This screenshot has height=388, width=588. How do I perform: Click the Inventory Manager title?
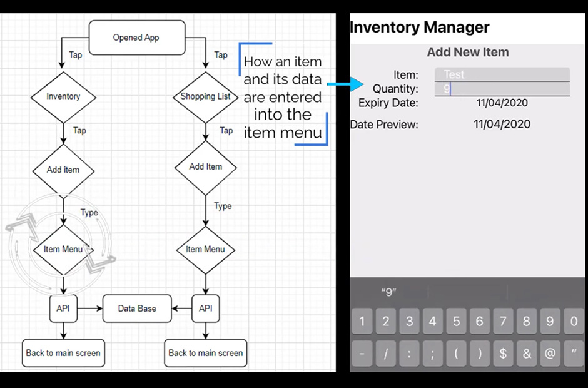click(x=419, y=28)
